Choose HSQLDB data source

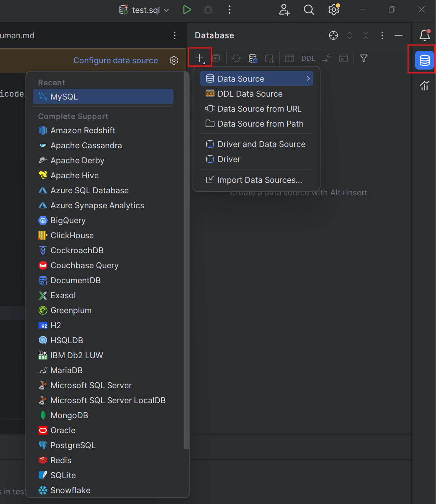103,340
